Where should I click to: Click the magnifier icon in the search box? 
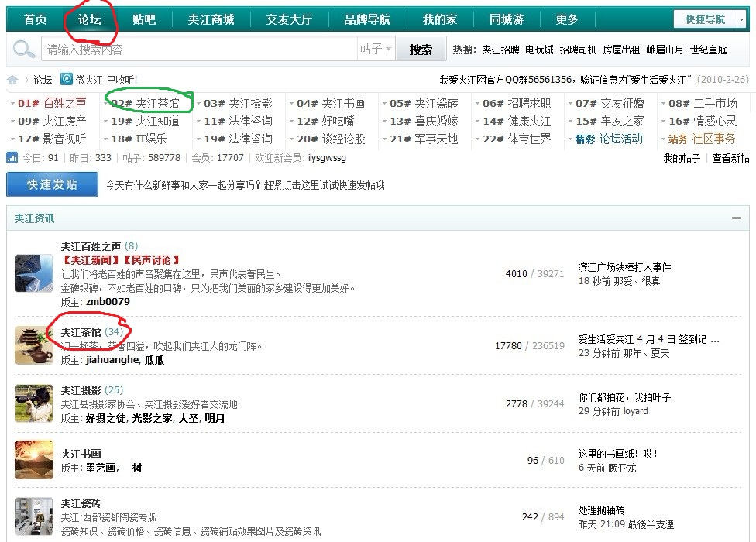(x=24, y=50)
